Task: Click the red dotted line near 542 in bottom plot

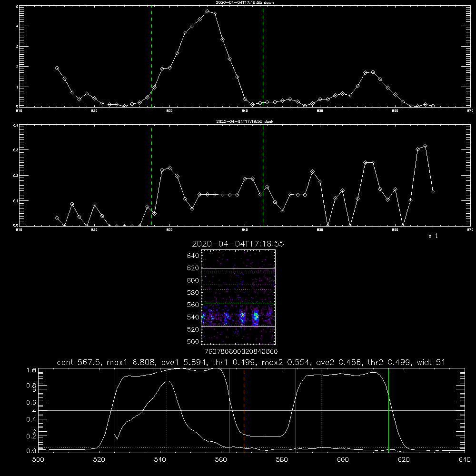Action: pos(166,410)
